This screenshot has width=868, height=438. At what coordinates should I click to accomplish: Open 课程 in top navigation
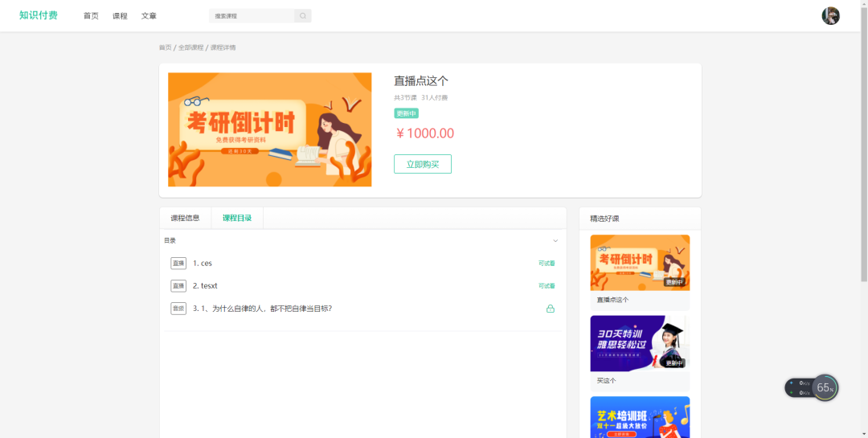pos(120,16)
